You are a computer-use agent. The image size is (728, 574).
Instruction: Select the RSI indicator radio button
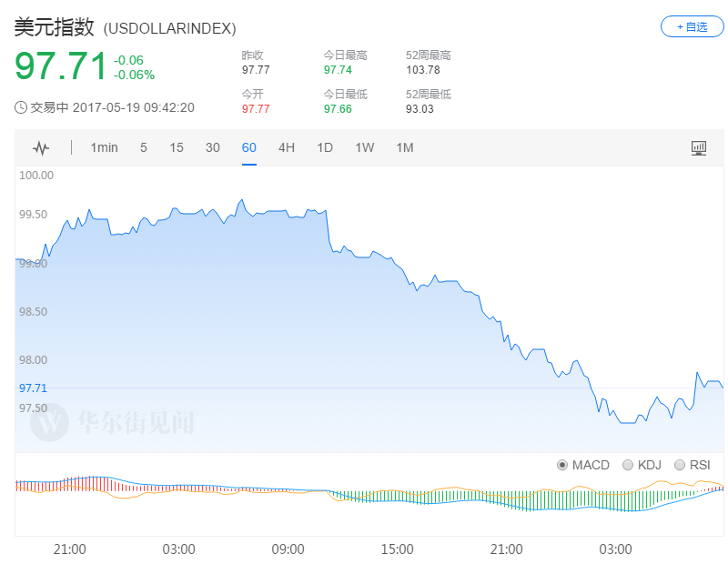click(x=679, y=465)
